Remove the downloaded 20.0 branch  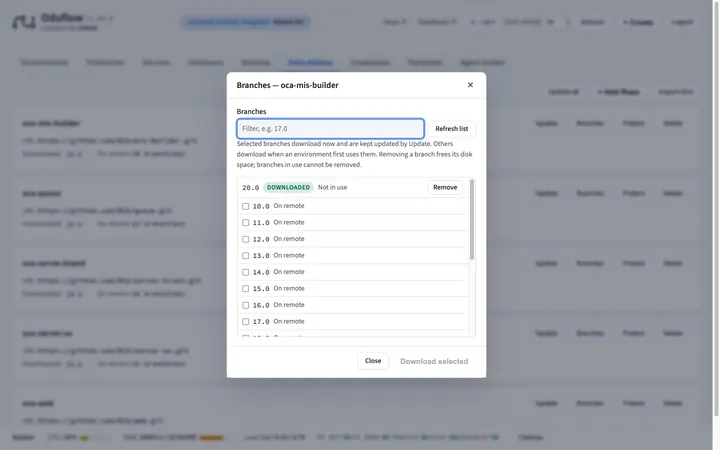(x=445, y=187)
